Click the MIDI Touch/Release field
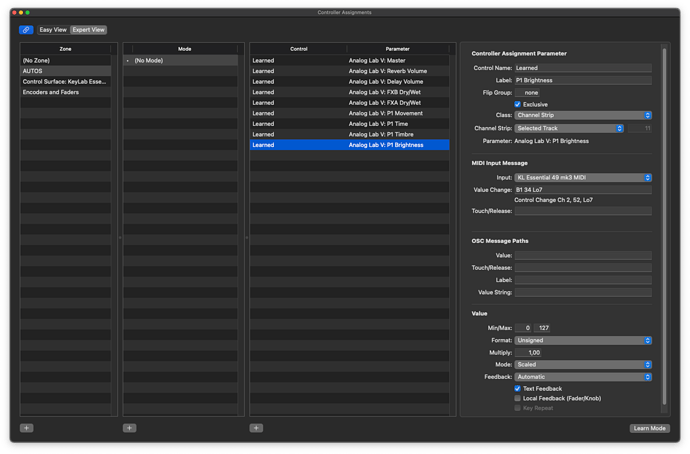Image resolution: width=690 pixels, height=454 pixels. pos(583,211)
